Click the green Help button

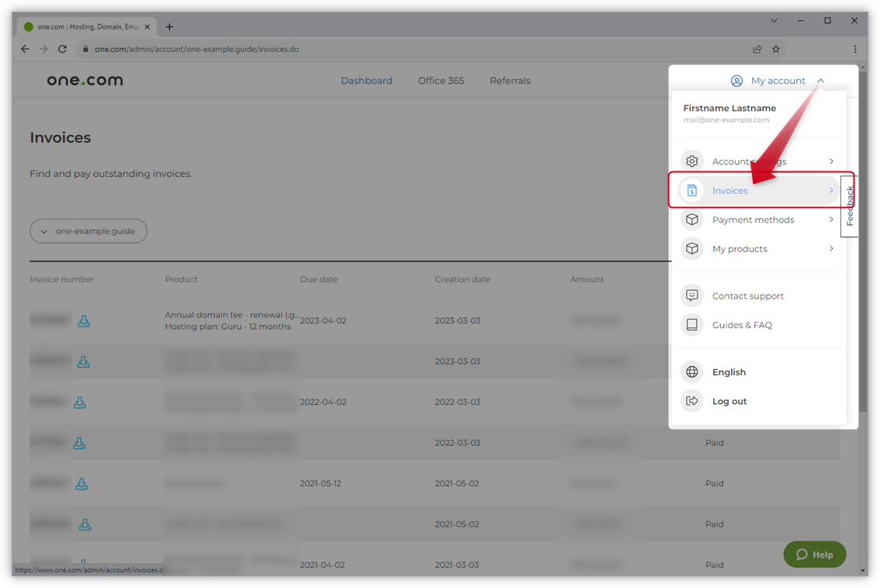[x=814, y=554]
